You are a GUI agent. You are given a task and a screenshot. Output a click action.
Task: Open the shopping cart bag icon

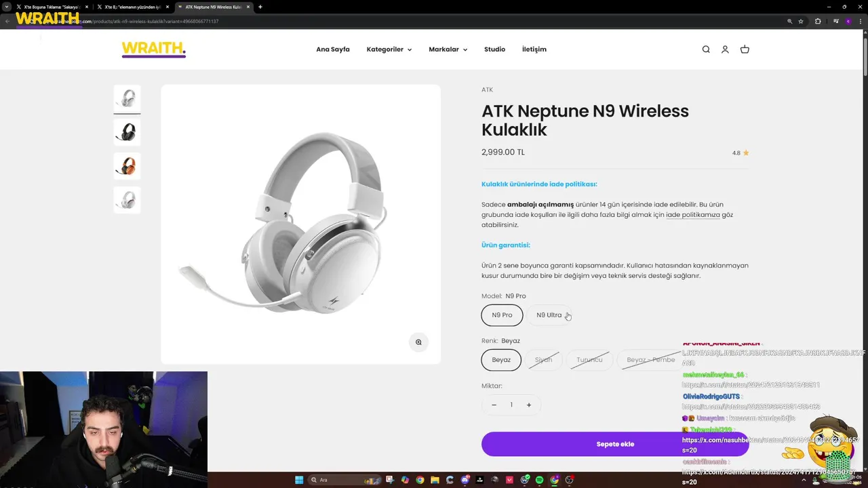pyautogui.click(x=745, y=49)
